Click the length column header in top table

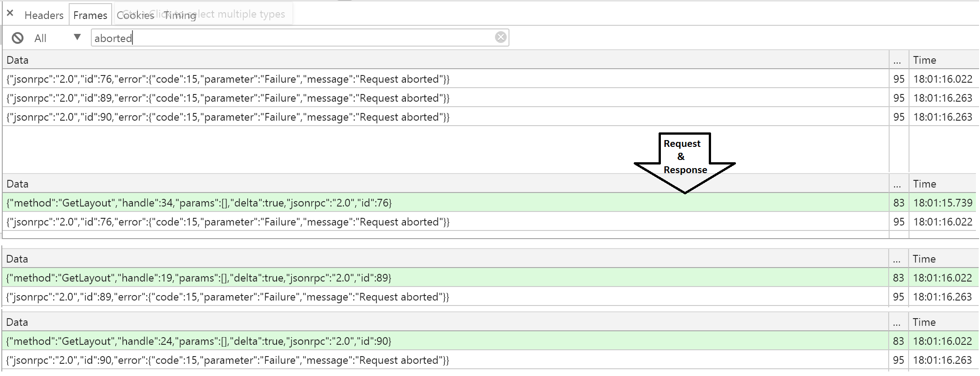coord(899,60)
